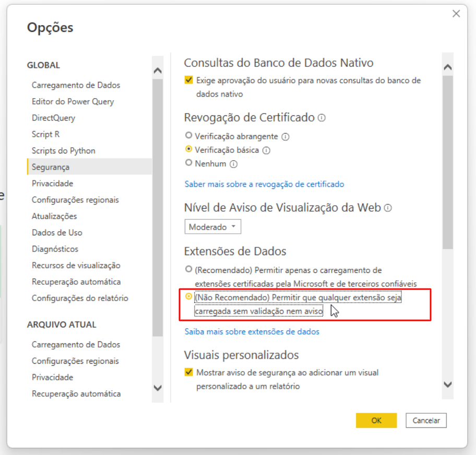Screen dimensions: 476x455
Task: Open link Saber mais sobre revogação de certificado
Action: (x=265, y=184)
